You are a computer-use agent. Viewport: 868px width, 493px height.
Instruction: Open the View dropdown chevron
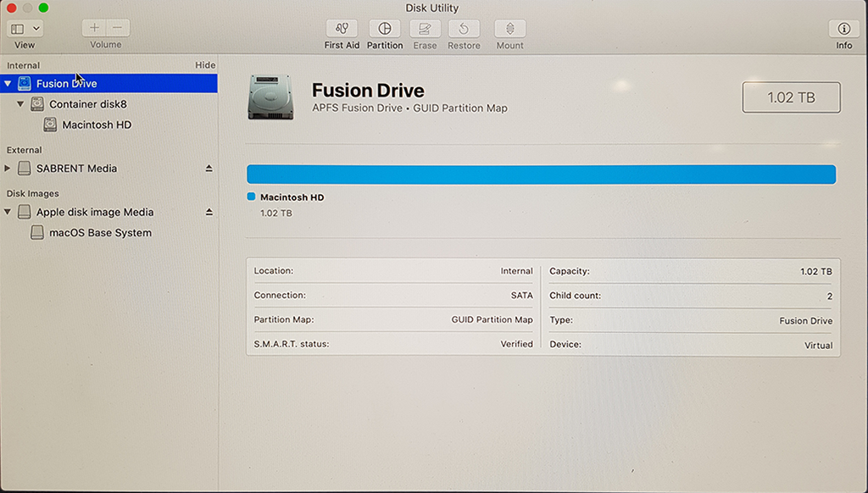pyautogui.click(x=36, y=28)
